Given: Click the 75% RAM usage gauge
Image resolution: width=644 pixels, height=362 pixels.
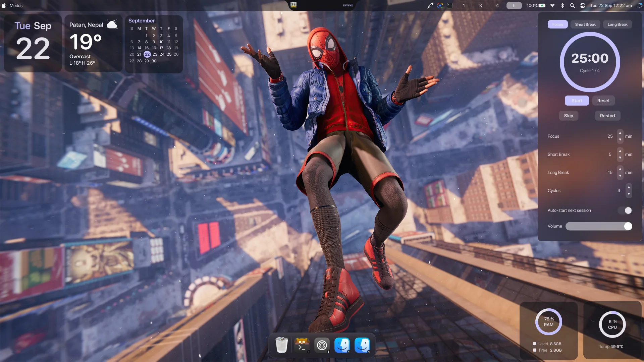Looking at the screenshot, I should pos(548,322).
